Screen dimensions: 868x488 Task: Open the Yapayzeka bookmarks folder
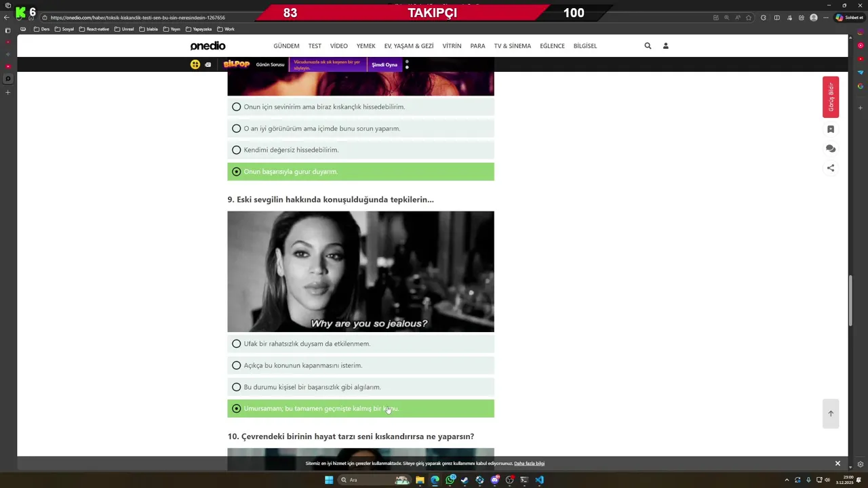pos(199,29)
